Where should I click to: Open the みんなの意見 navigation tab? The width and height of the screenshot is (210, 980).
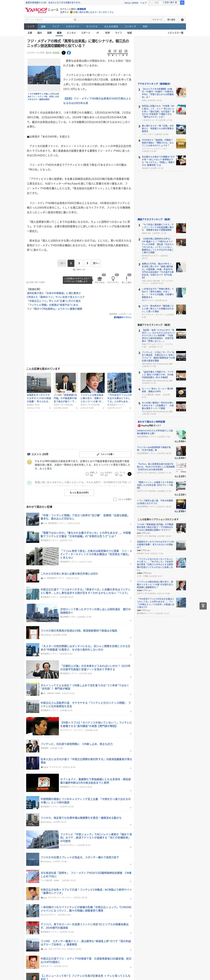[x=111, y=27]
